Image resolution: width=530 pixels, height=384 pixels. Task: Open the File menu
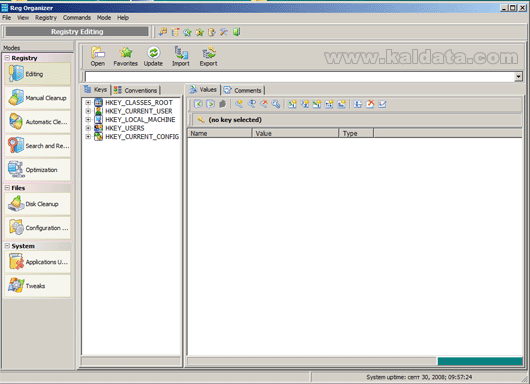coord(6,18)
